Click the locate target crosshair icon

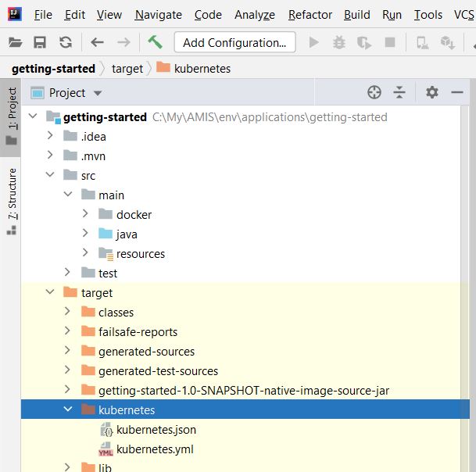pos(374,93)
